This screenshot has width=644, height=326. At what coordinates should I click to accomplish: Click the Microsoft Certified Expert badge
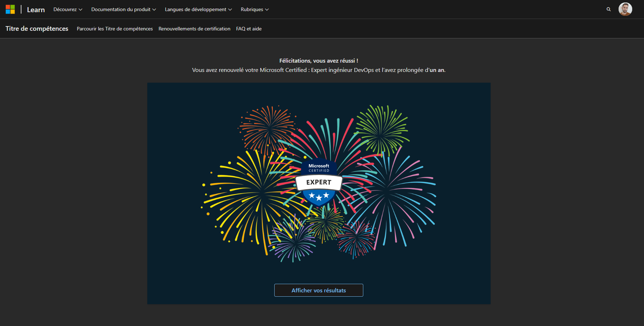pyautogui.click(x=319, y=183)
